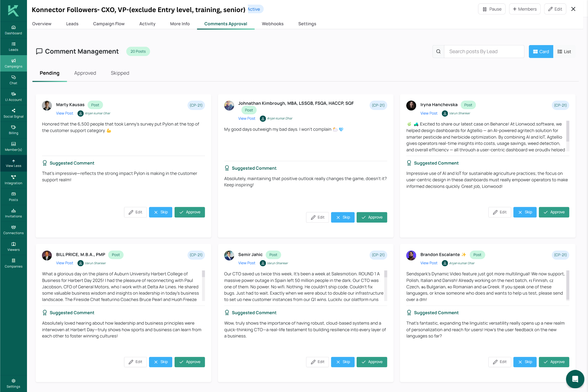Open the Approved comments tab
The height and width of the screenshot is (392, 588).
[x=85, y=73]
